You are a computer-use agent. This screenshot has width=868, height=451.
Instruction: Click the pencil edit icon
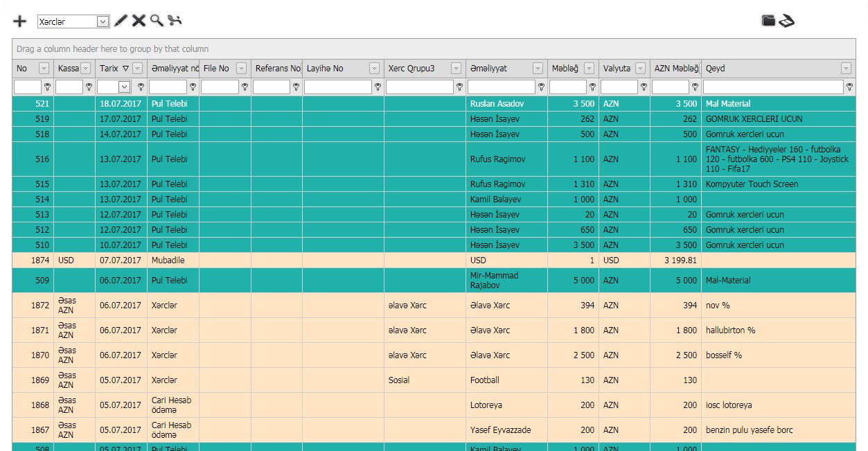[121, 21]
